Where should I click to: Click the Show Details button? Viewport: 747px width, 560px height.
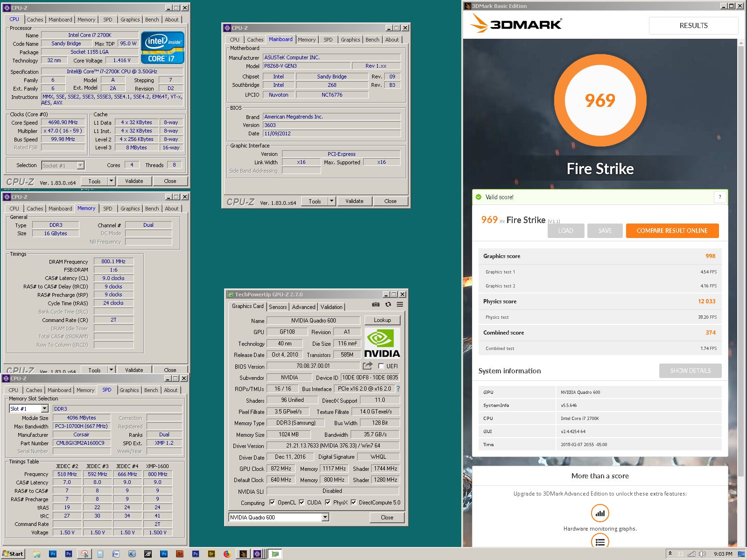pyautogui.click(x=691, y=371)
